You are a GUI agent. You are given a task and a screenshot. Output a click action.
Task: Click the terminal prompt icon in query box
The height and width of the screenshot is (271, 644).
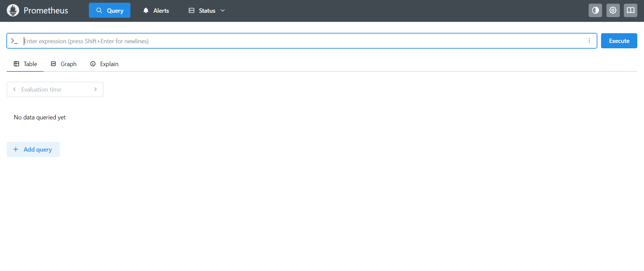pos(14,41)
